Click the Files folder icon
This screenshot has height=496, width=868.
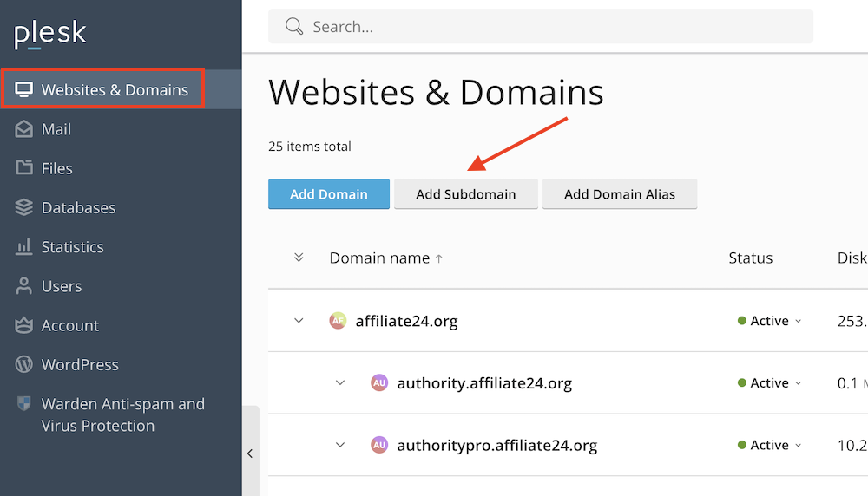point(24,168)
